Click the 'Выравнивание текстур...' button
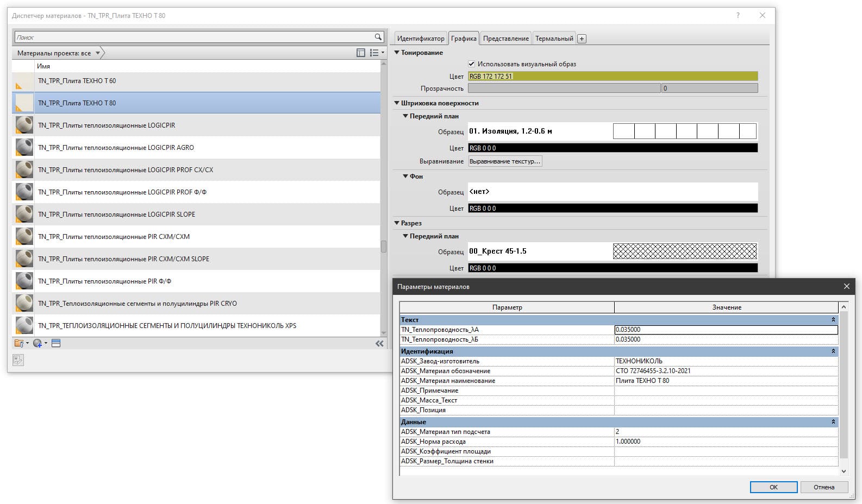The height and width of the screenshot is (504, 862). pyautogui.click(x=505, y=161)
